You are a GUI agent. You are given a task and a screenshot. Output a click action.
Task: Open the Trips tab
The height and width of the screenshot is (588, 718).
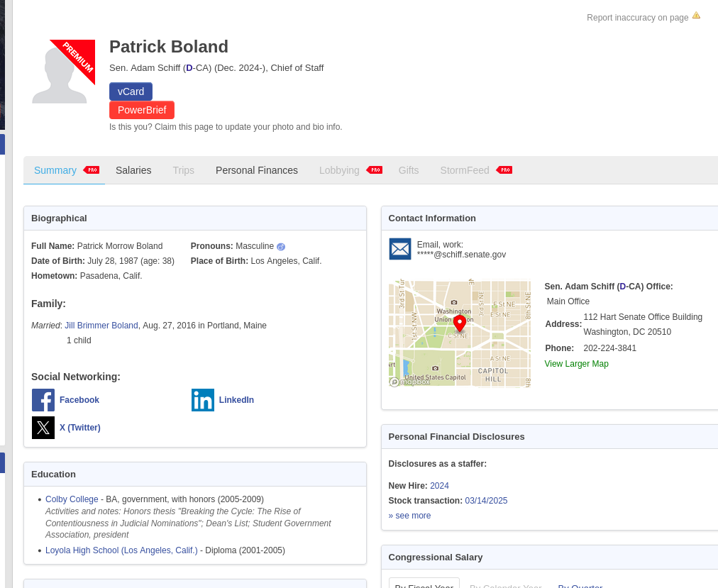[184, 170]
